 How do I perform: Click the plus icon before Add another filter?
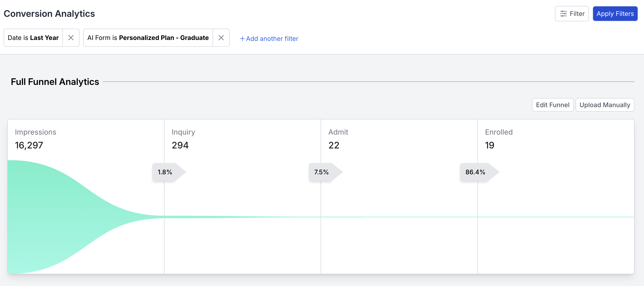242,39
